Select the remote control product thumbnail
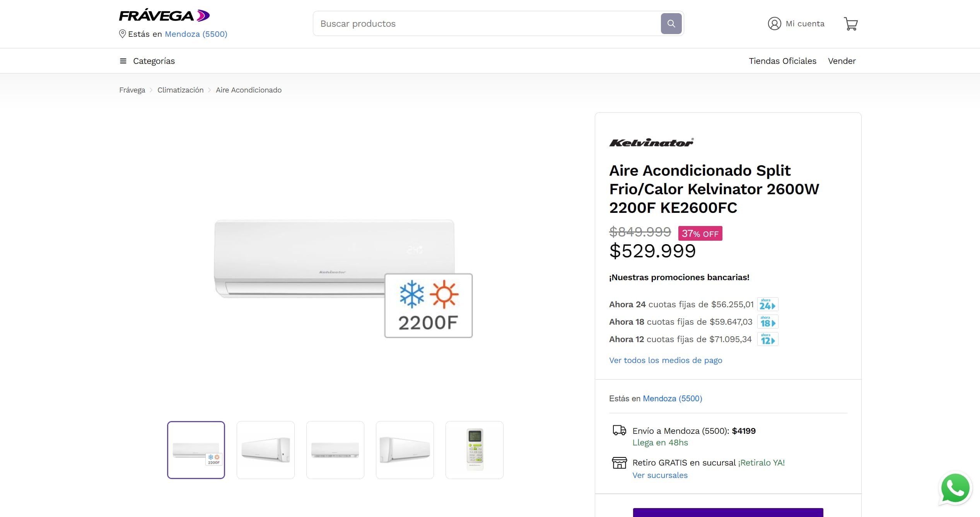Image resolution: width=980 pixels, height=517 pixels. [474, 450]
